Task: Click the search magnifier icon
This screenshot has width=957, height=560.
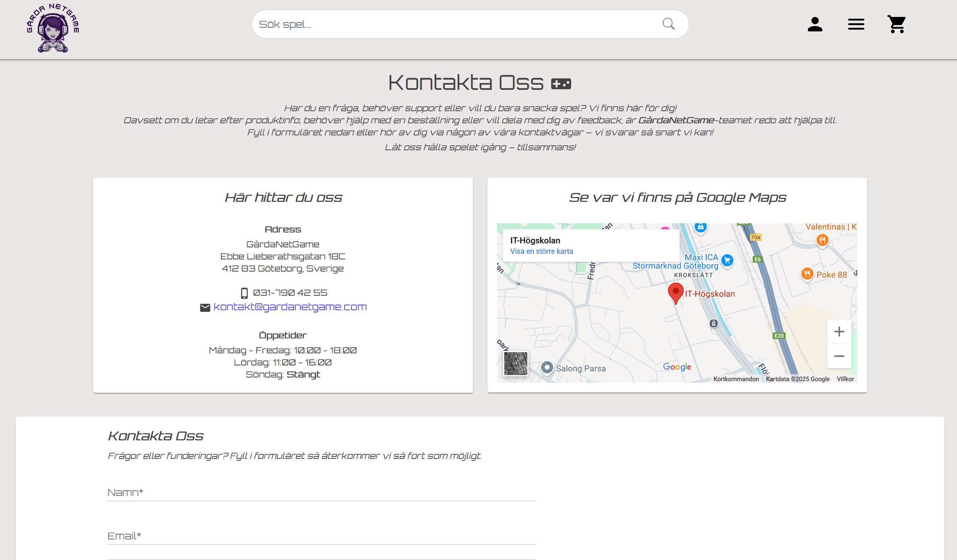Action: pyautogui.click(x=668, y=24)
